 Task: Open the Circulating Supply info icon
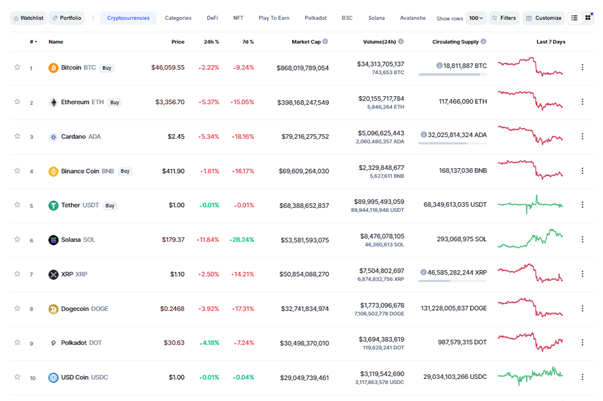[483, 42]
